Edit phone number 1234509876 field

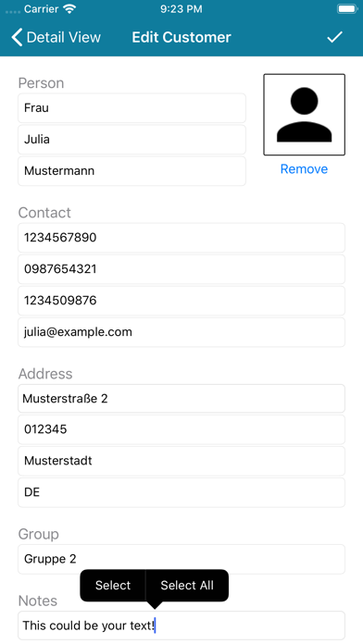(x=181, y=301)
